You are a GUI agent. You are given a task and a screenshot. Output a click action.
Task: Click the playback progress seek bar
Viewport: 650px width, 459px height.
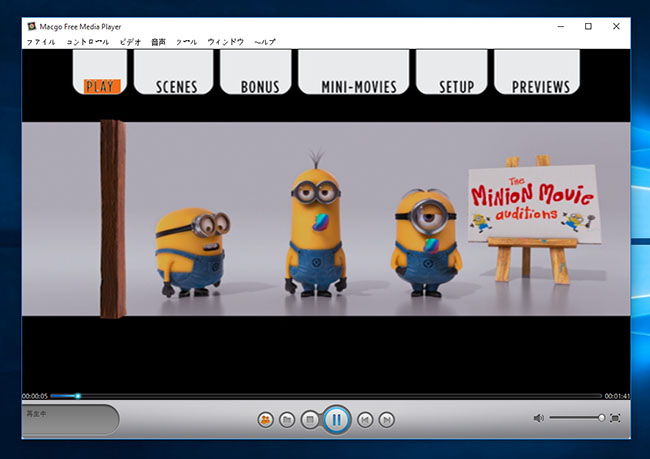click(x=325, y=396)
